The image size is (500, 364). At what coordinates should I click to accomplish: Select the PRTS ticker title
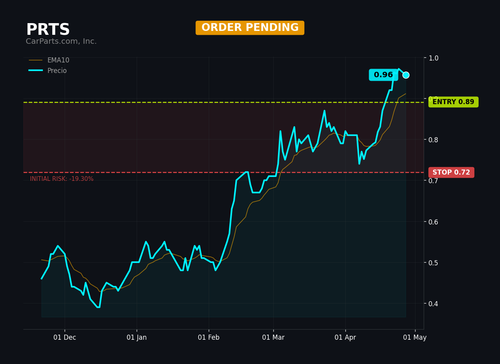[48, 29]
